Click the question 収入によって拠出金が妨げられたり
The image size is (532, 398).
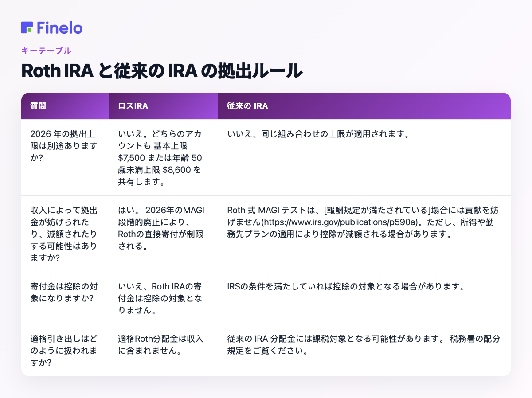[64, 234]
